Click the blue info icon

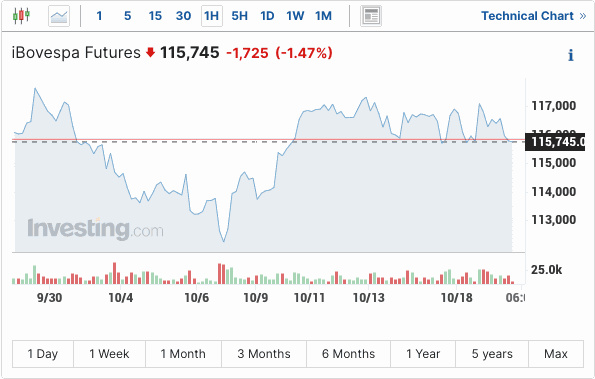coord(570,55)
